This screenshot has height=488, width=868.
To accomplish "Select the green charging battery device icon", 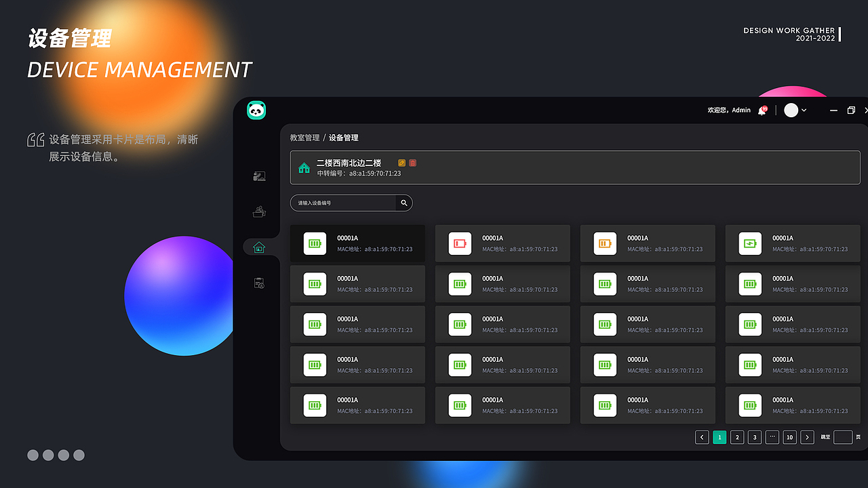I will coord(750,243).
